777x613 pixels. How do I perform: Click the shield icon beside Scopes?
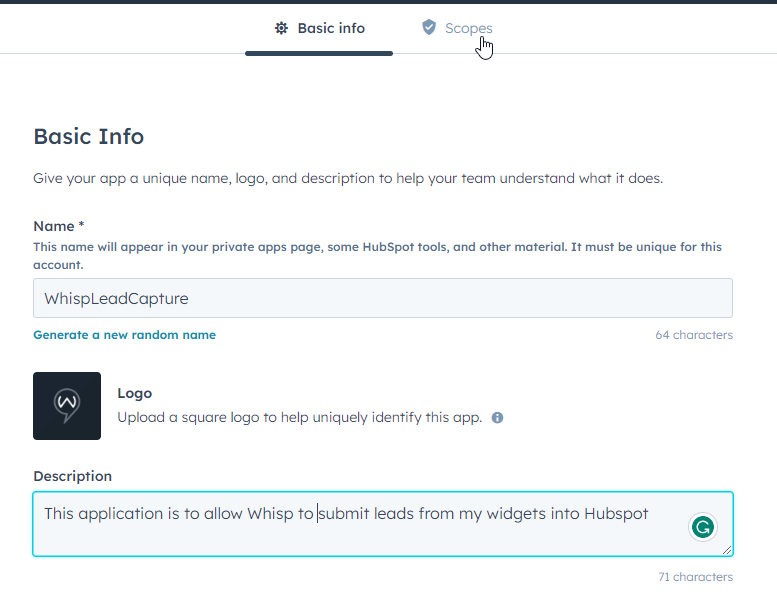coord(429,27)
